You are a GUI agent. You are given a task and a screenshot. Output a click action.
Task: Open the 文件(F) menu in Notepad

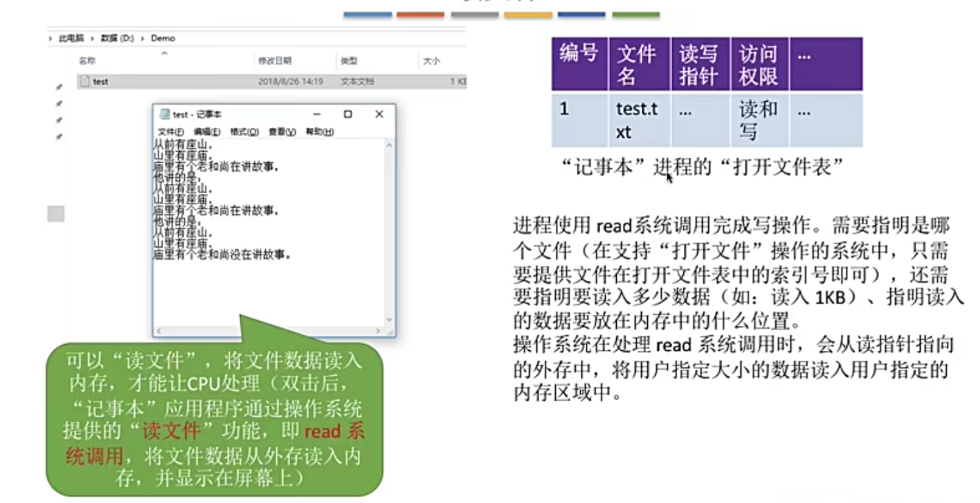tap(171, 132)
